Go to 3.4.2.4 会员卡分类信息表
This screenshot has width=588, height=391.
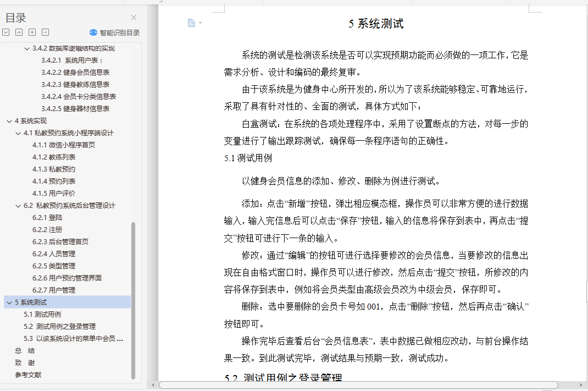79,96
